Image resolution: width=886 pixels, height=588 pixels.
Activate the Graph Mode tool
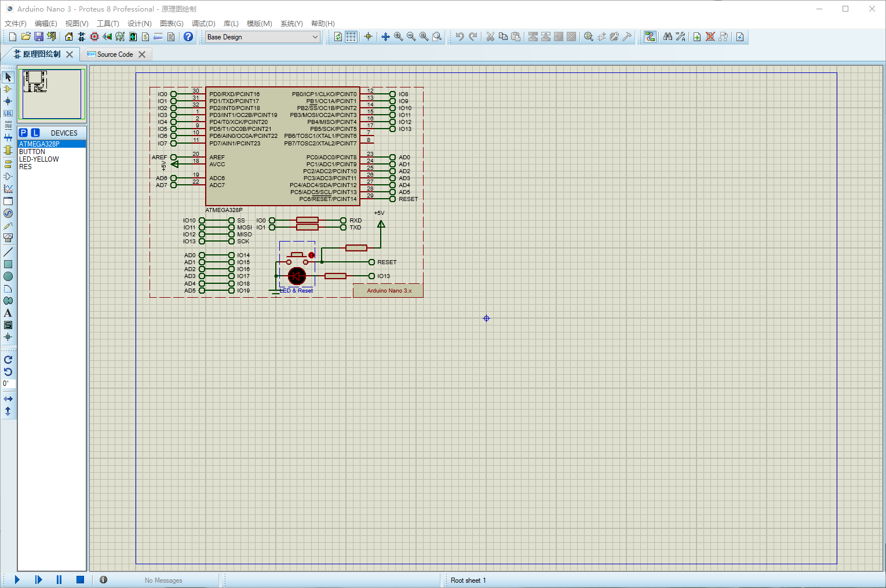click(8, 189)
